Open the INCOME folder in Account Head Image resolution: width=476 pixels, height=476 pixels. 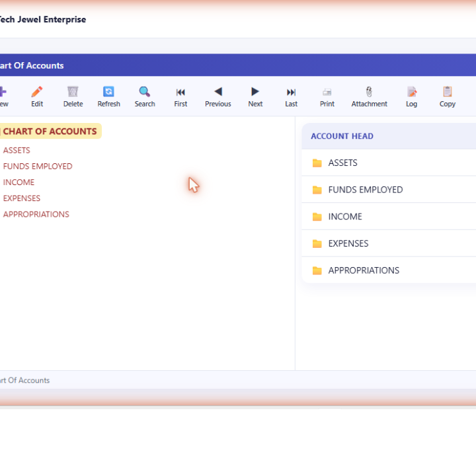pyautogui.click(x=389, y=216)
